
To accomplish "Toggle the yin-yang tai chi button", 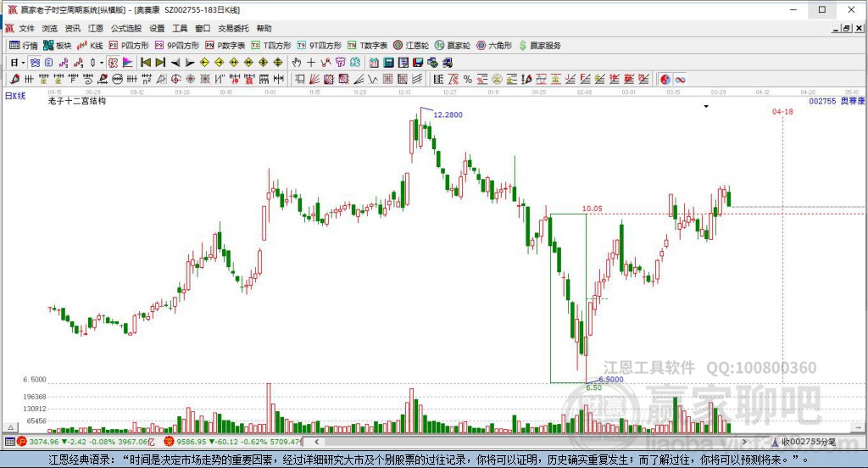I will coord(665,79).
